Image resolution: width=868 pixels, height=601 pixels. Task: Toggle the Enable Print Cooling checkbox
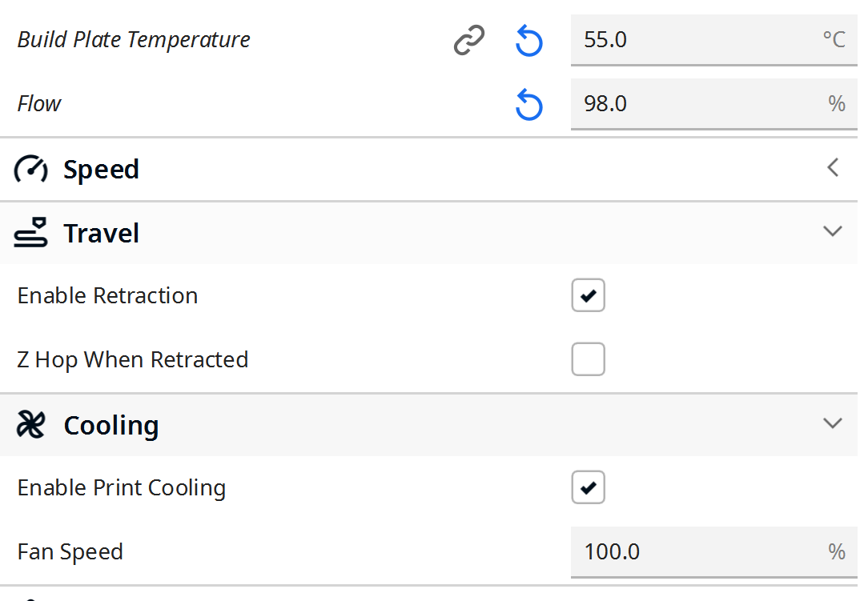pos(588,487)
